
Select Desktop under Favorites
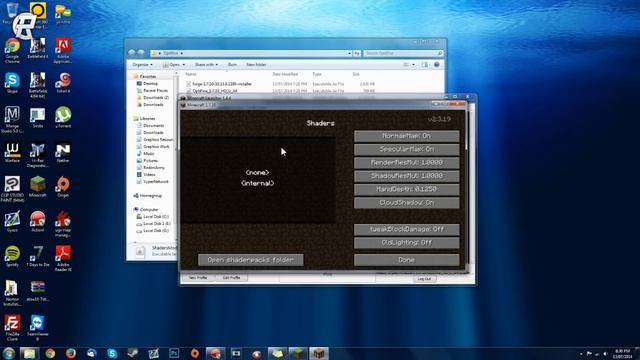pos(150,83)
